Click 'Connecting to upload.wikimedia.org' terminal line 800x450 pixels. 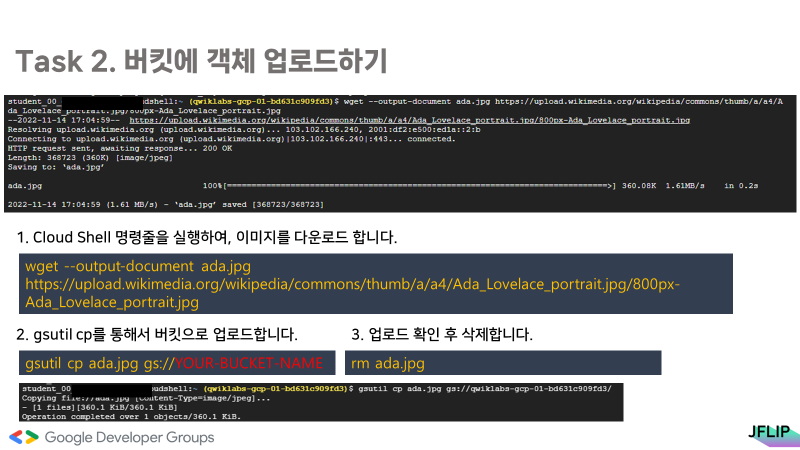click(x=231, y=139)
